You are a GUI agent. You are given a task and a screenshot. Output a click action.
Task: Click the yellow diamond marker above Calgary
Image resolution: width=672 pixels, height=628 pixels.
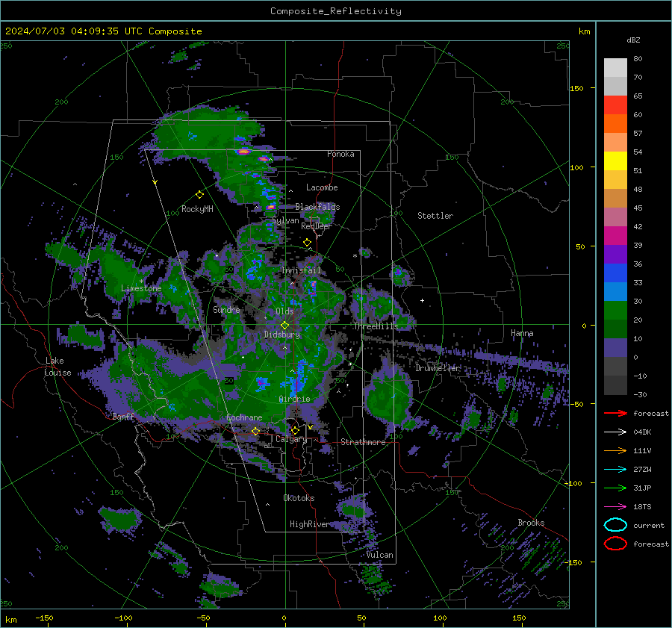[295, 430]
